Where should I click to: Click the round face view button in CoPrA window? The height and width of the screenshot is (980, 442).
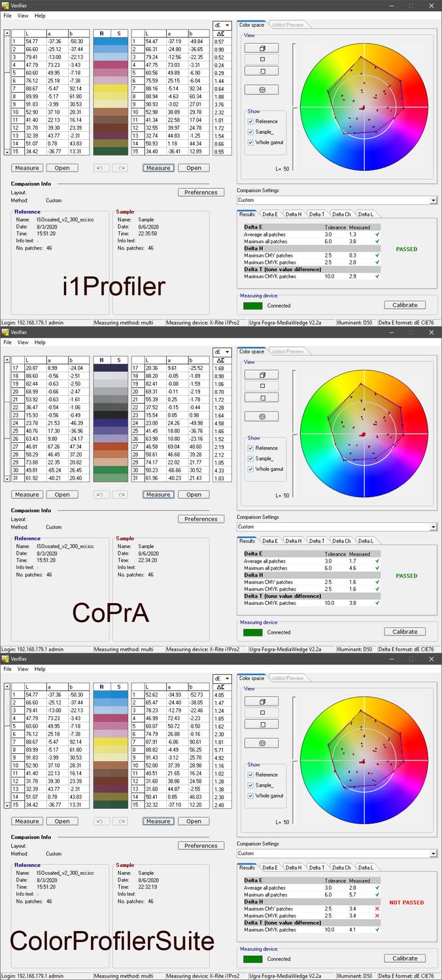pyautogui.click(x=262, y=416)
